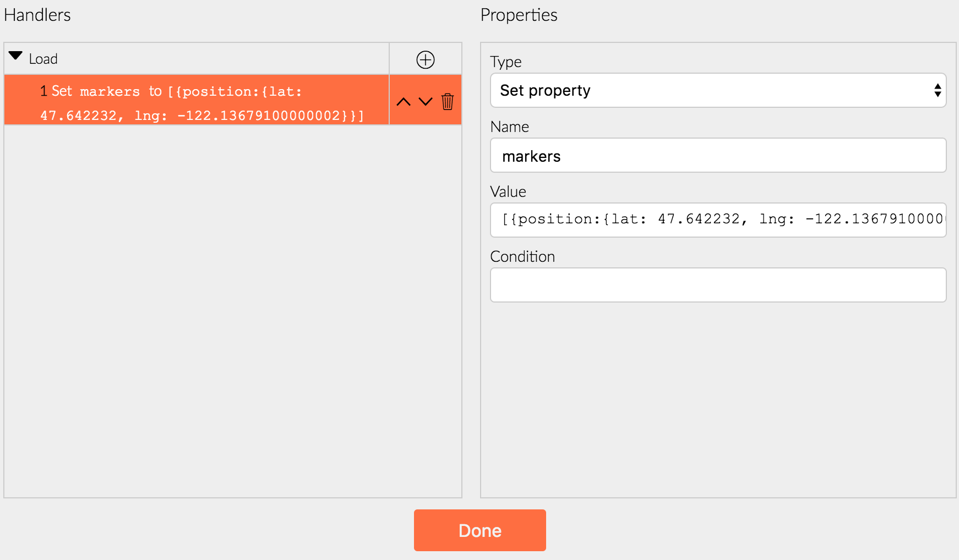Open the Type dropdown showing Set property
The height and width of the screenshot is (560, 959).
coord(718,90)
